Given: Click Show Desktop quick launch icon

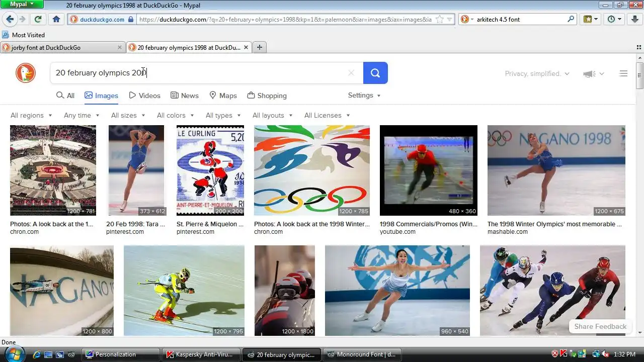Looking at the screenshot, I should tap(48, 354).
